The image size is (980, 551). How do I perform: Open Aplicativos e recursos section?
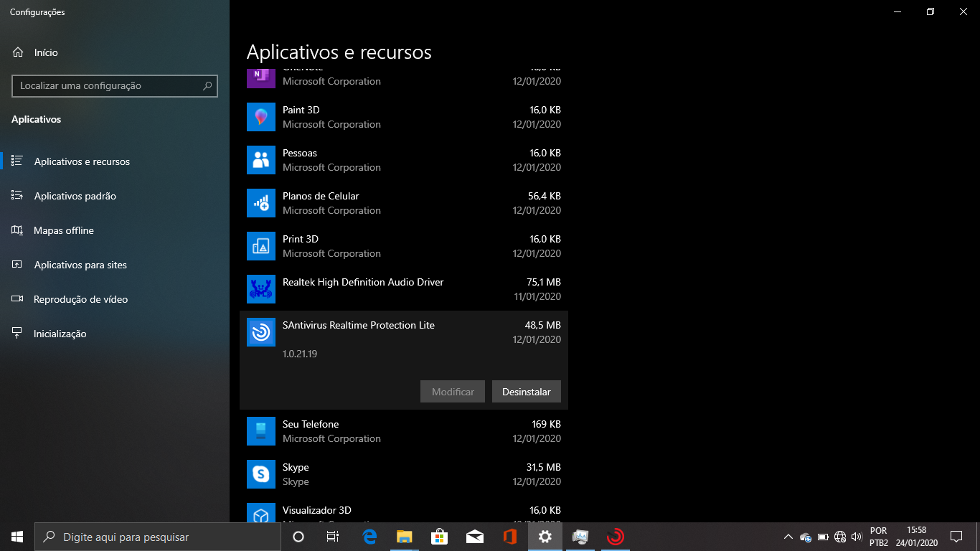point(115,161)
